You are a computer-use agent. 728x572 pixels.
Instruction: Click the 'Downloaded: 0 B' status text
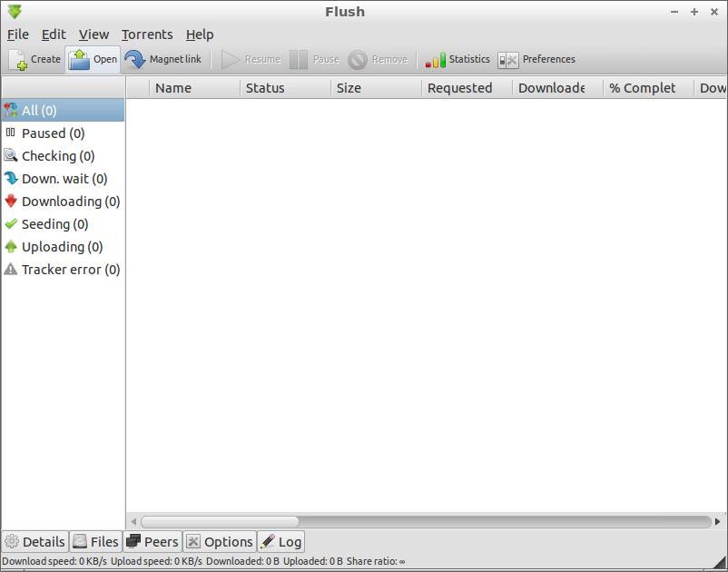pos(242,561)
